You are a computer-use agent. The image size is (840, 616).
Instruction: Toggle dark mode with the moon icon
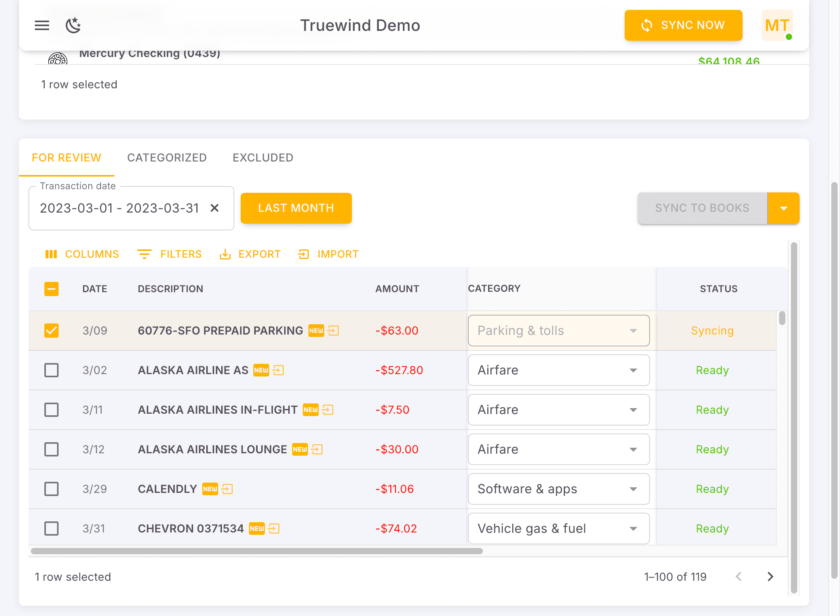point(73,25)
